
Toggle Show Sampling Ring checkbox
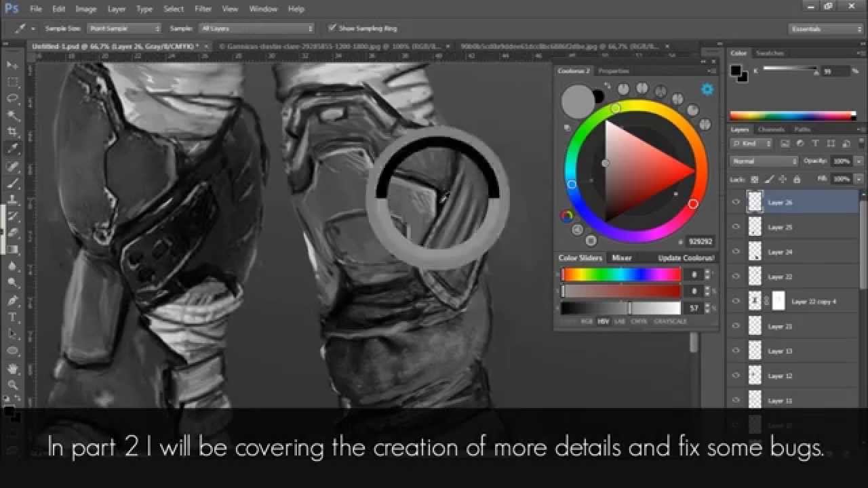(x=332, y=28)
